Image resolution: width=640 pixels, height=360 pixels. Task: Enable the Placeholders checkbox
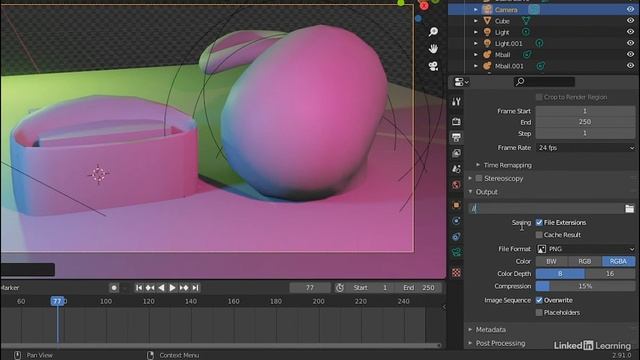coord(539,313)
